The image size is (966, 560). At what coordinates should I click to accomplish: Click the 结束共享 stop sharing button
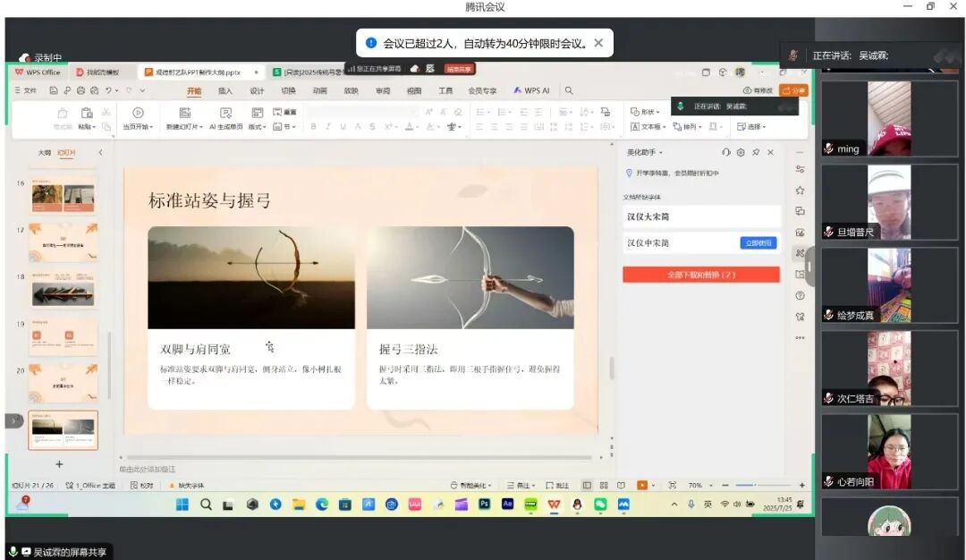point(459,69)
